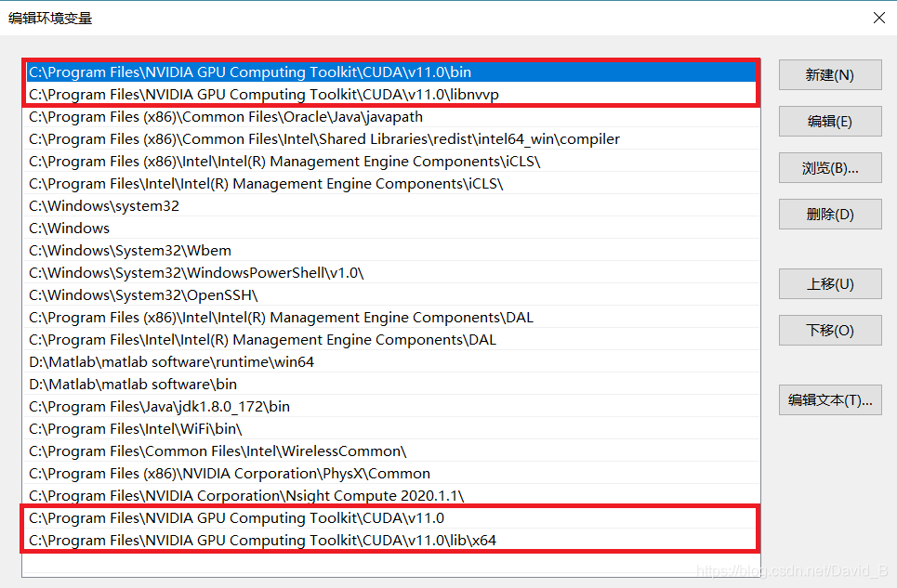Select the WindowsPowerShell\v1.0\ entry
The image size is (897, 588).
pyautogui.click(x=391, y=272)
